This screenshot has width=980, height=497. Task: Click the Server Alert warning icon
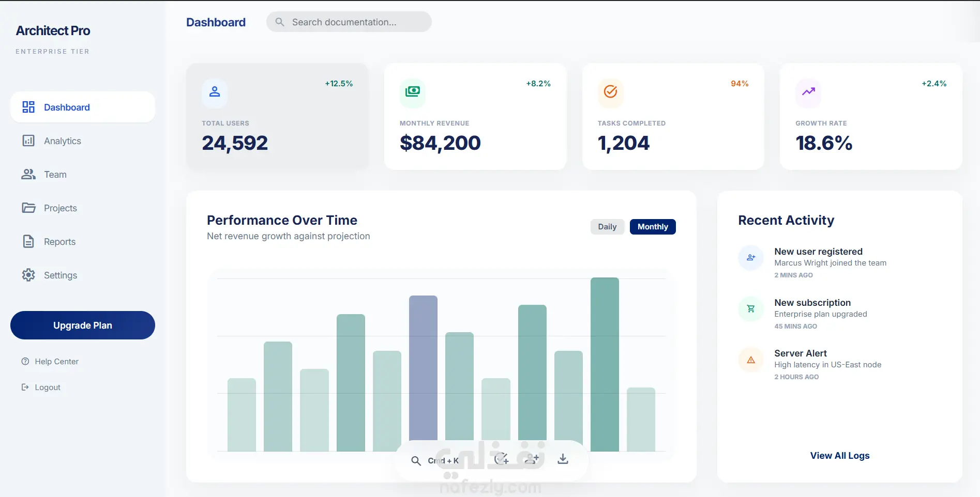751,360
